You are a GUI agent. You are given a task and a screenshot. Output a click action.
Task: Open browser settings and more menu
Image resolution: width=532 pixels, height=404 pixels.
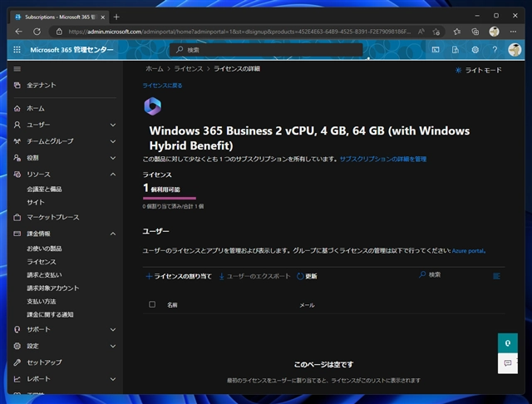point(513,32)
